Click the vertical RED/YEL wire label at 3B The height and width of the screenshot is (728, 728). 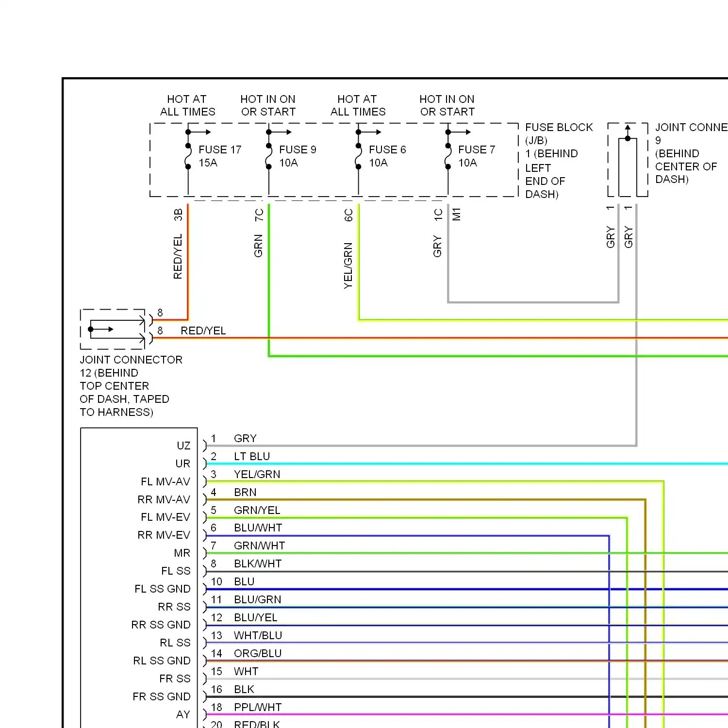(178, 256)
